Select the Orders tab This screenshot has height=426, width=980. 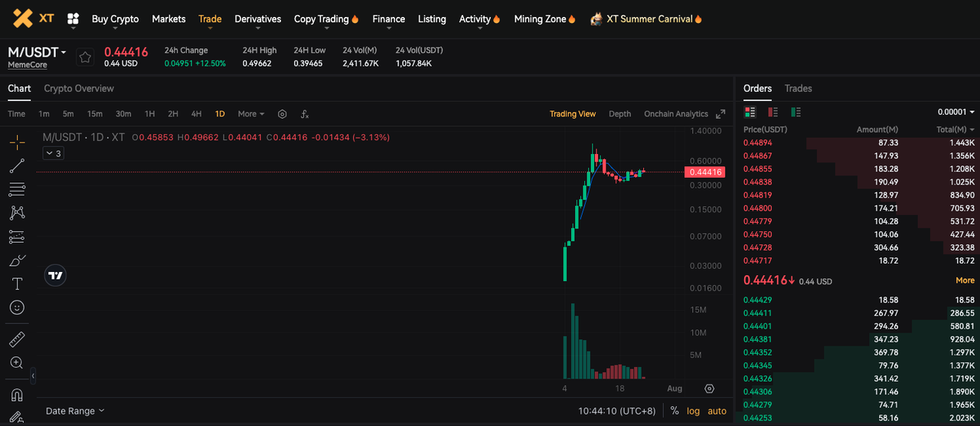click(758, 88)
